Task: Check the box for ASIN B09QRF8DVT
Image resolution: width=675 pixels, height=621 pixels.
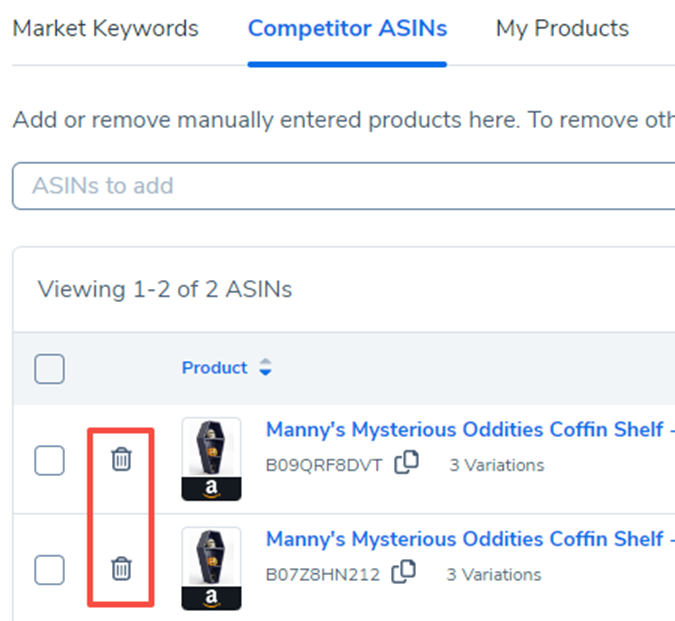Action: coord(49,460)
